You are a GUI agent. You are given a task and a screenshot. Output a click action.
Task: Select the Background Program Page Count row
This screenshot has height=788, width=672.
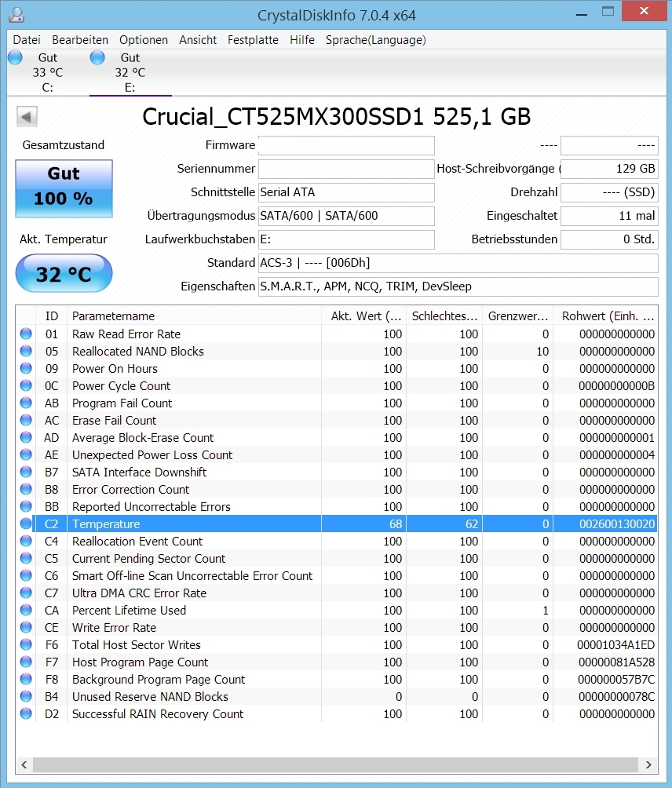pos(336,679)
